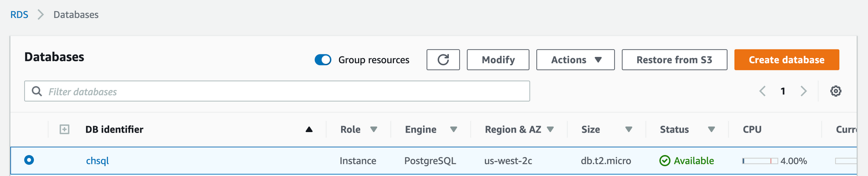Viewport: 868px width, 176px height.
Task: Navigate to RDS breadcrumb link
Action: tap(19, 15)
